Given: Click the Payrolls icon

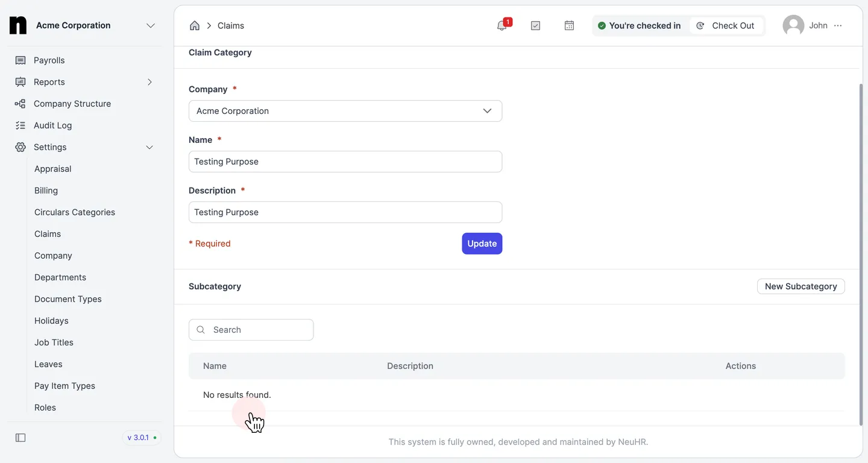Looking at the screenshot, I should point(20,60).
